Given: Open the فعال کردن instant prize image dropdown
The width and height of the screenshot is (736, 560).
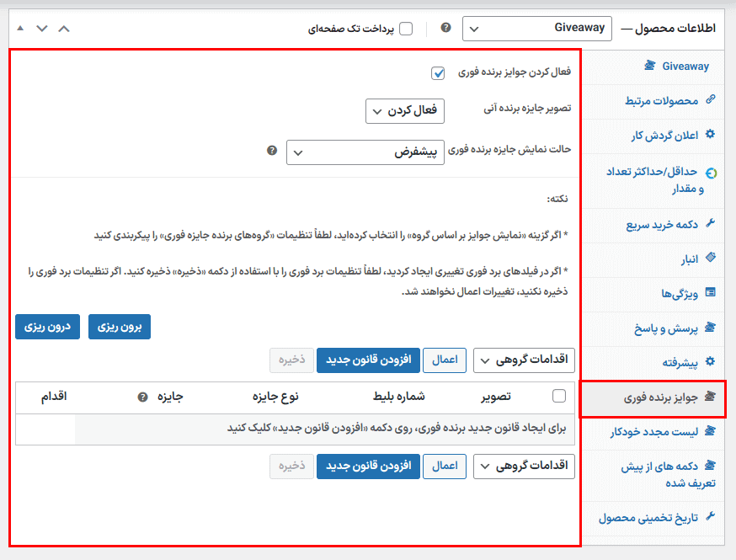Looking at the screenshot, I should pyautogui.click(x=405, y=110).
